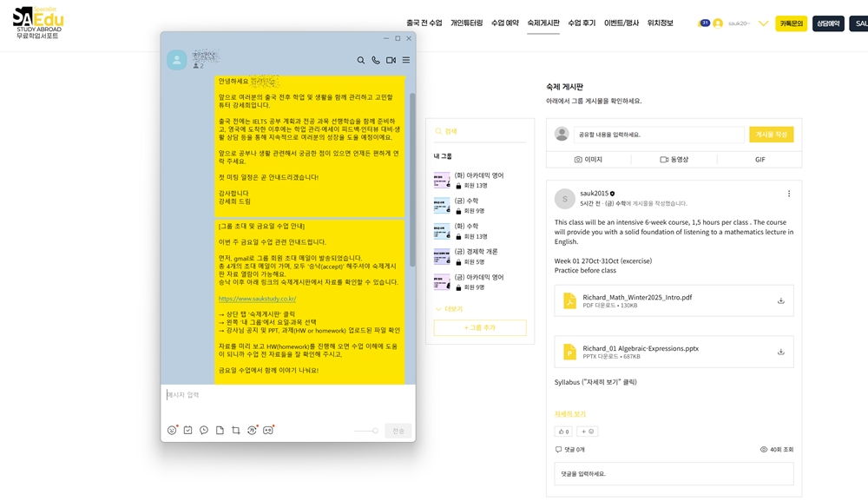Search within the chat conversation

point(361,61)
